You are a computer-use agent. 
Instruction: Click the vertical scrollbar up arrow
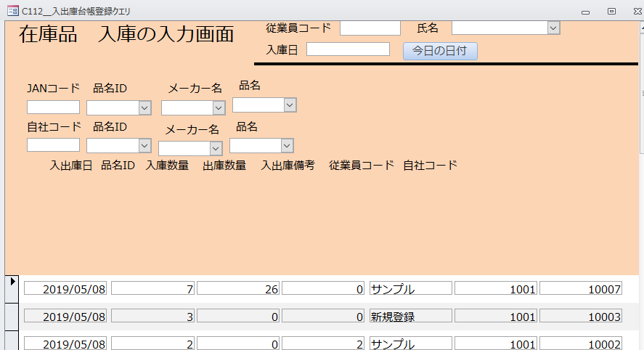[641, 30]
